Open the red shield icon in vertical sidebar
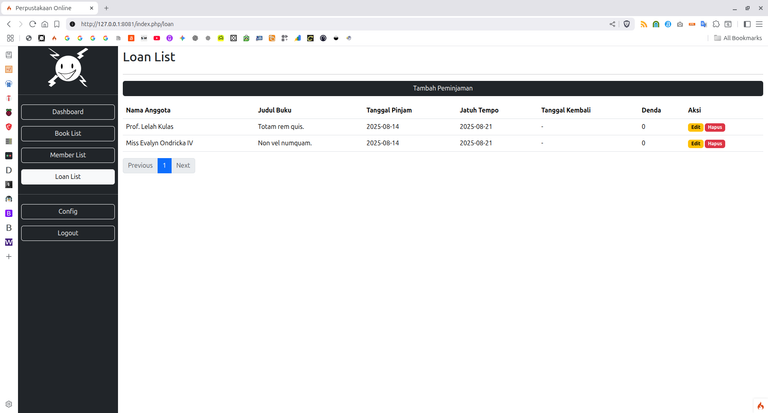Viewport: 768px width, 413px height. (x=9, y=127)
